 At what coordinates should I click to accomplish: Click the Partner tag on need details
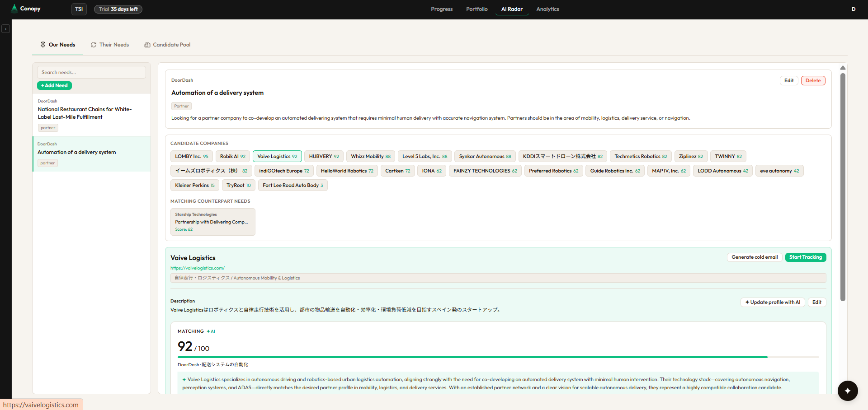[x=181, y=106]
